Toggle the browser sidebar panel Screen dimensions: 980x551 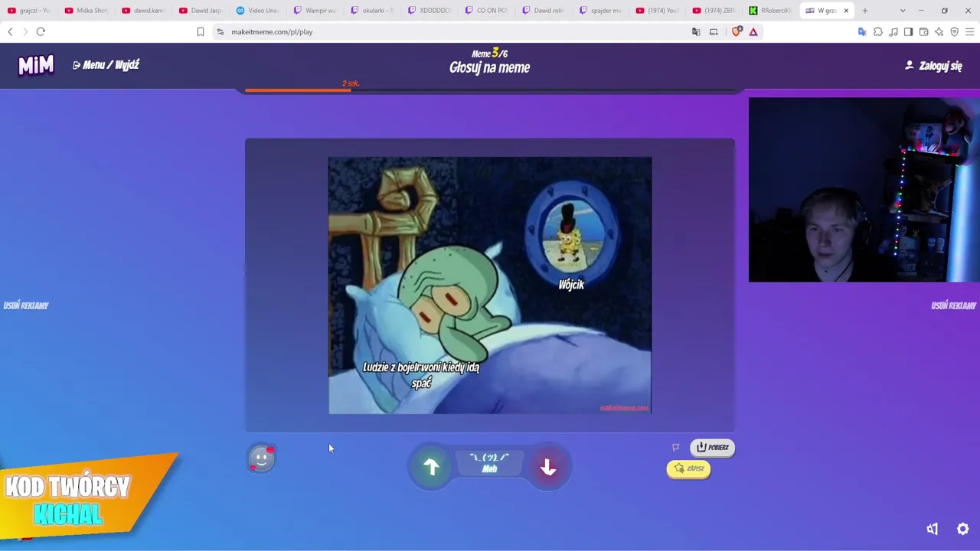tap(909, 31)
